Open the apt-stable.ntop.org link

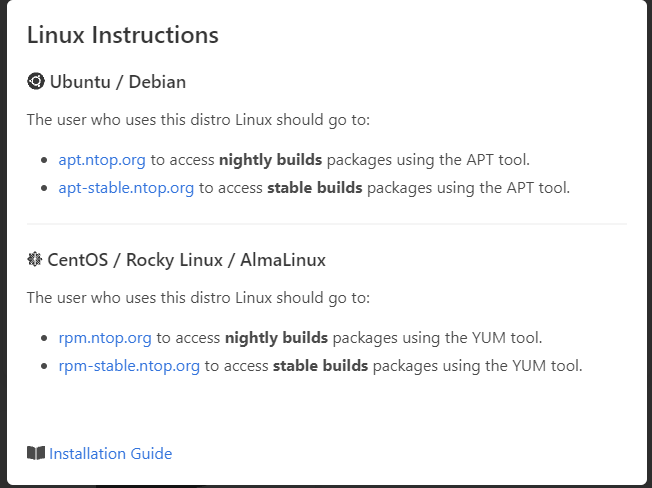pyautogui.click(x=126, y=187)
